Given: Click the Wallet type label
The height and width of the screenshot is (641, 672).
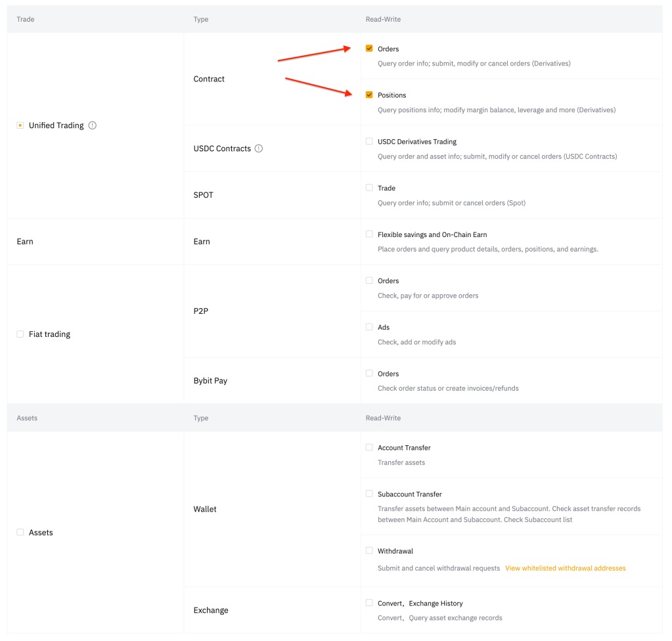Looking at the screenshot, I should point(205,509).
